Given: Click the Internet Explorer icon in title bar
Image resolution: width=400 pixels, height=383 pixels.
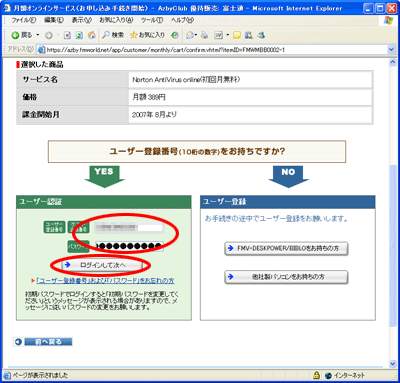Looking at the screenshot, I should (7, 8).
